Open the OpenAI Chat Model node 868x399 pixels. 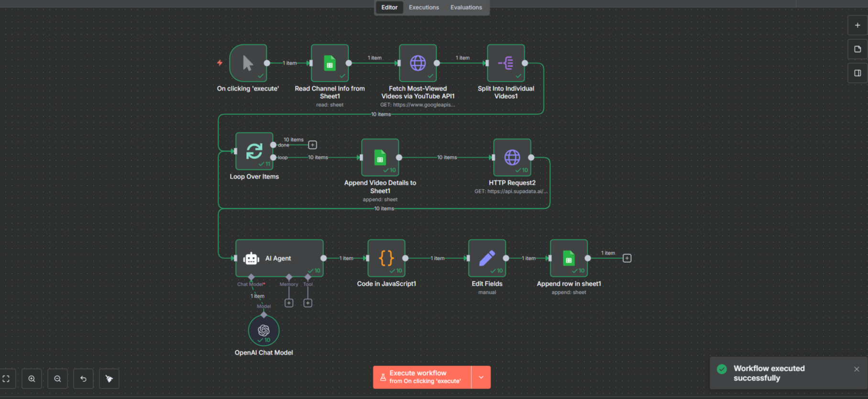264,330
